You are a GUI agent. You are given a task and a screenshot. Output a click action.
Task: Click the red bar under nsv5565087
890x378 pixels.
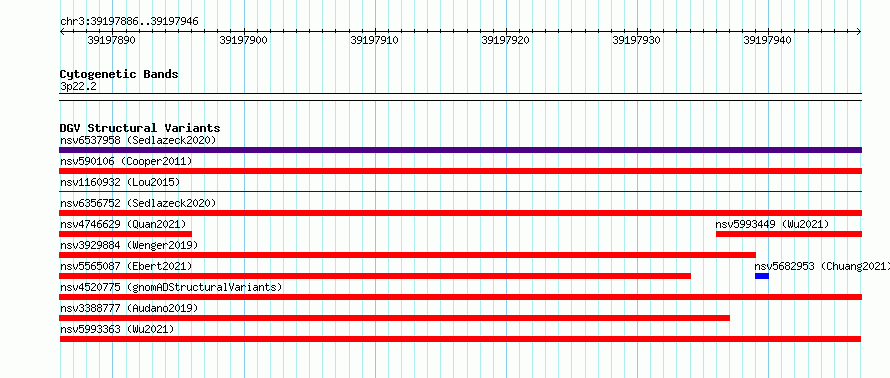coord(375,276)
